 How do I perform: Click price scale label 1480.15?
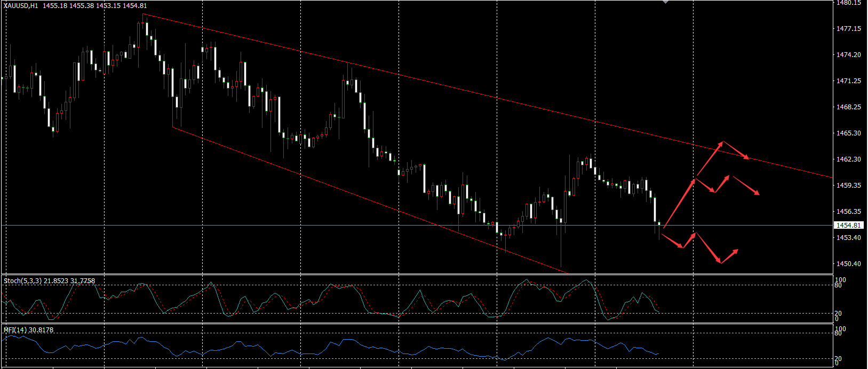coord(848,3)
